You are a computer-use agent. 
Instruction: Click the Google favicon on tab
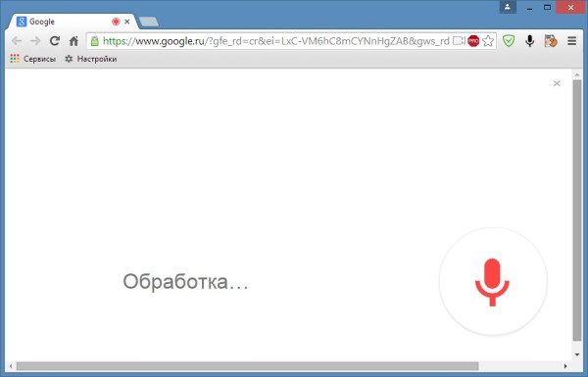22,22
